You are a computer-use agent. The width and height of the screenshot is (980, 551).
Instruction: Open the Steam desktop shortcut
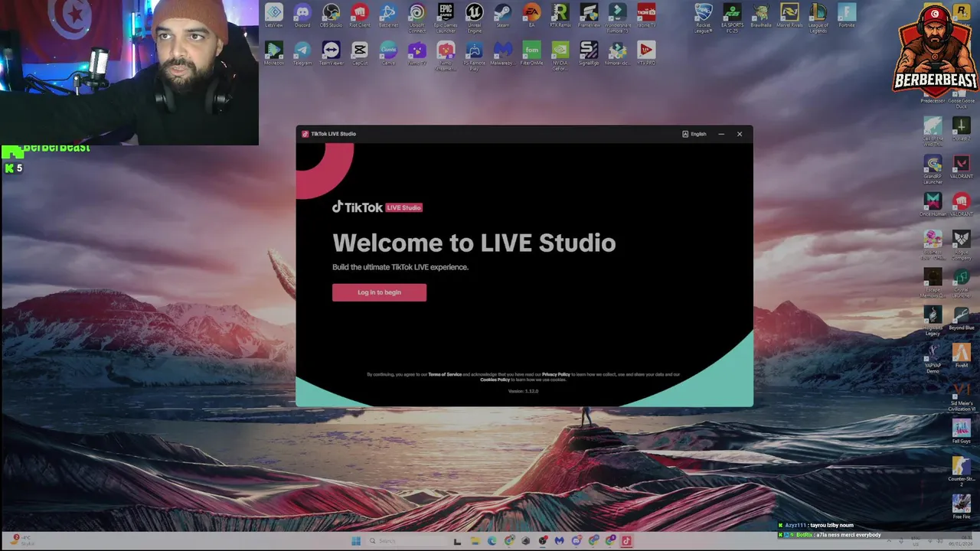click(x=503, y=15)
